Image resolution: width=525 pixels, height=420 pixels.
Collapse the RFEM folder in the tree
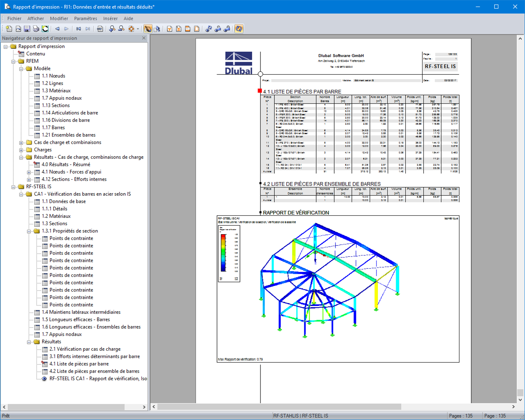coord(14,61)
